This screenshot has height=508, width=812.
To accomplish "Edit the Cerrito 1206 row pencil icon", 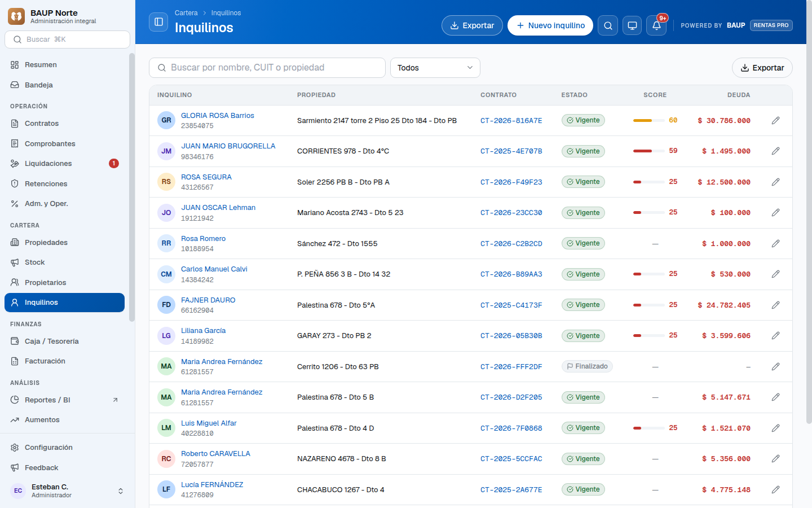I will pyautogui.click(x=776, y=366).
